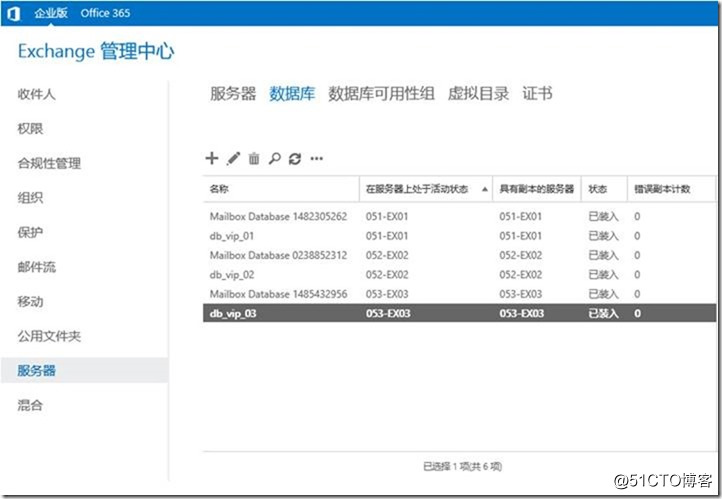Sort by 名称 column header

pos(281,189)
